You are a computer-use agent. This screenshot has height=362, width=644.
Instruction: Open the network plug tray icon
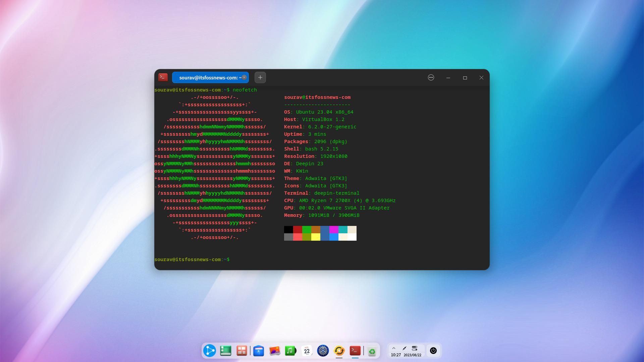pos(405,348)
